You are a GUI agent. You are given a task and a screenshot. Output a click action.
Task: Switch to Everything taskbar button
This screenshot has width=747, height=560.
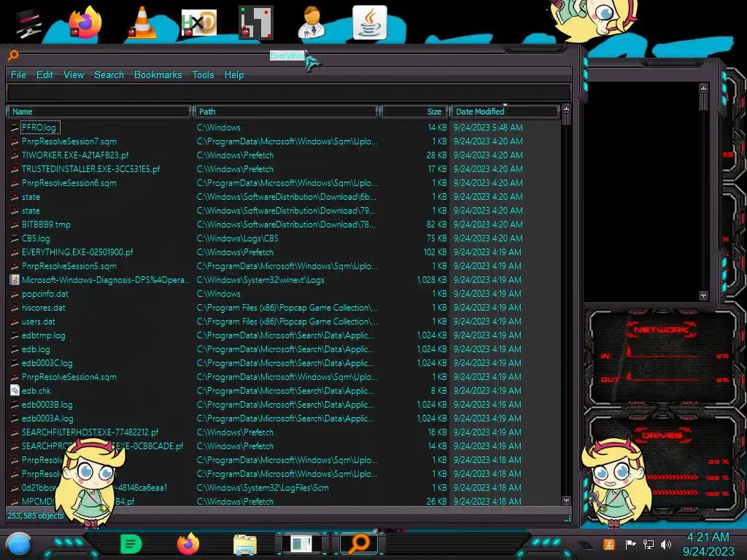pos(359,544)
